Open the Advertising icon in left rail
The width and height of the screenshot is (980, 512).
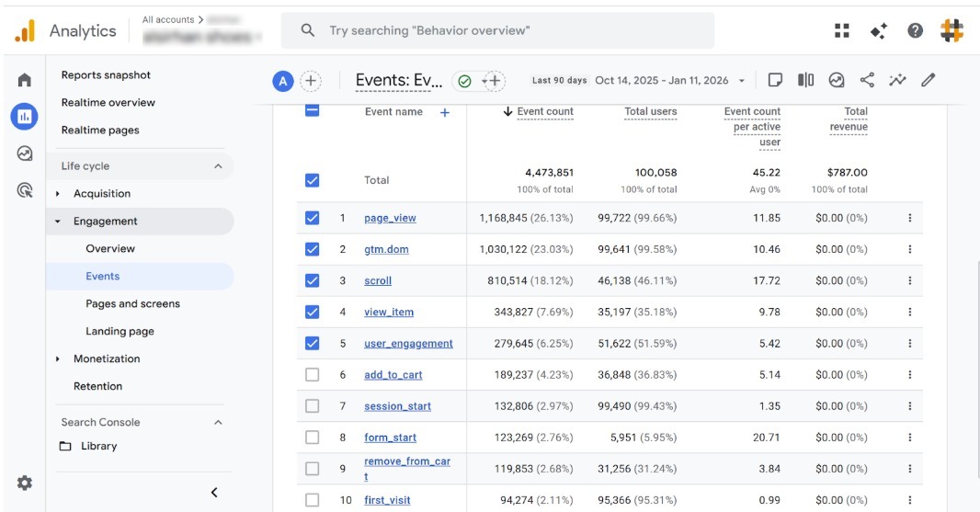click(25, 191)
